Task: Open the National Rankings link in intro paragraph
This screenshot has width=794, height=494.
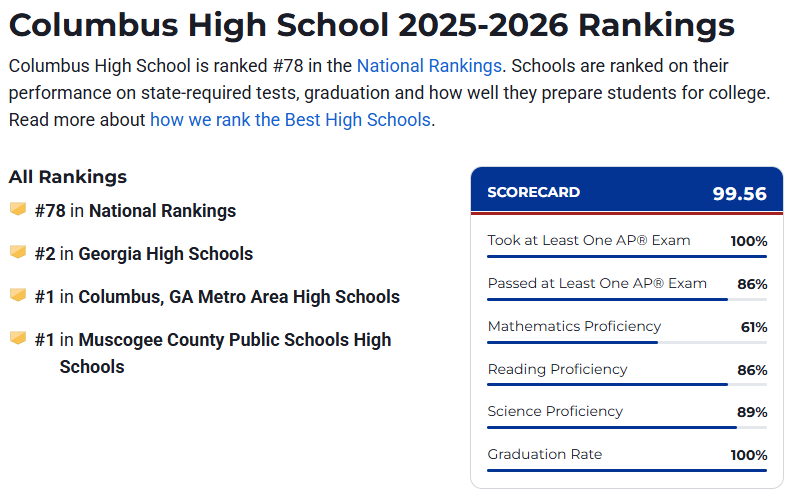Action: [x=429, y=67]
